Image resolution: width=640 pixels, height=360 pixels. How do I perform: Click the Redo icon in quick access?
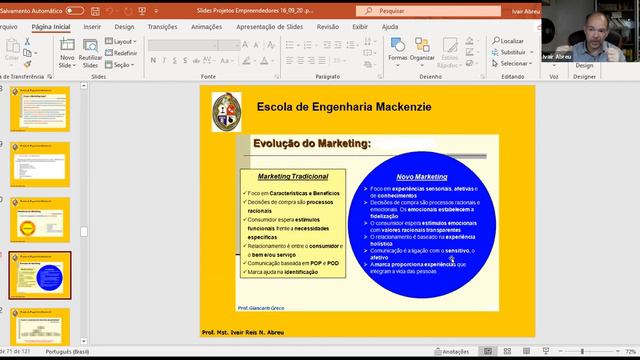[128, 11]
